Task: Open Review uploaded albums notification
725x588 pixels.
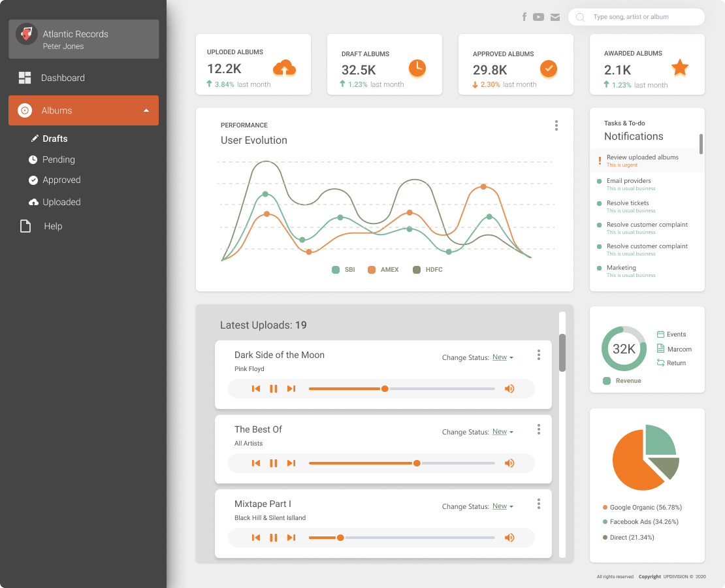Action: pos(647,161)
